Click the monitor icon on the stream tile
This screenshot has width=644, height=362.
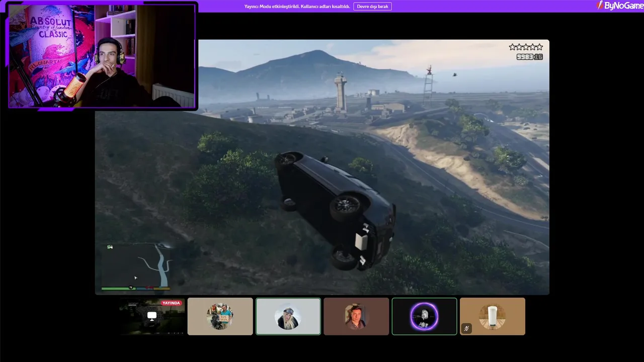(x=152, y=316)
